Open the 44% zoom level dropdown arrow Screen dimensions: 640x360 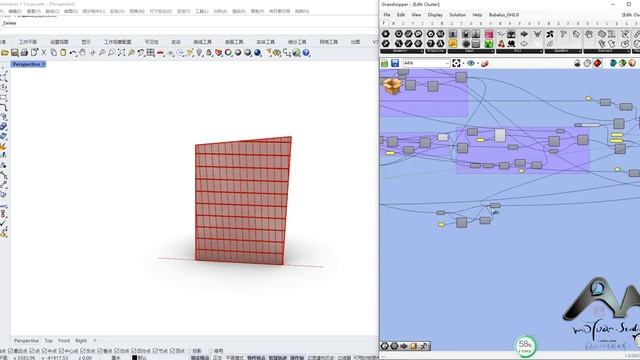pos(447,63)
